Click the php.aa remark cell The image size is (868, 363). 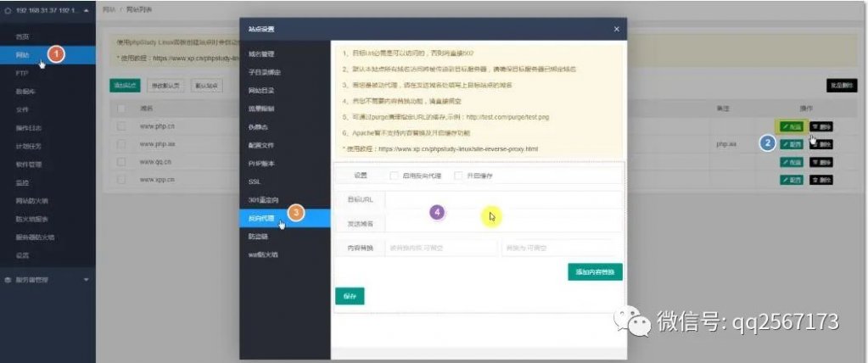tap(725, 144)
